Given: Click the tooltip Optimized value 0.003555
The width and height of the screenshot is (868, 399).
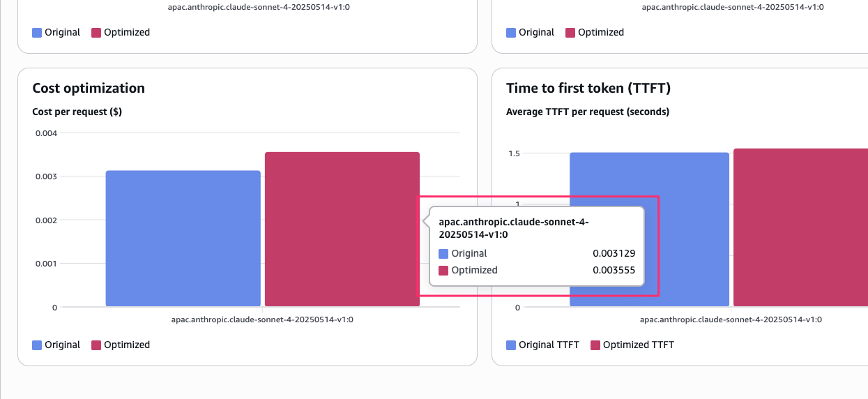Looking at the screenshot, I should (614, 270).
